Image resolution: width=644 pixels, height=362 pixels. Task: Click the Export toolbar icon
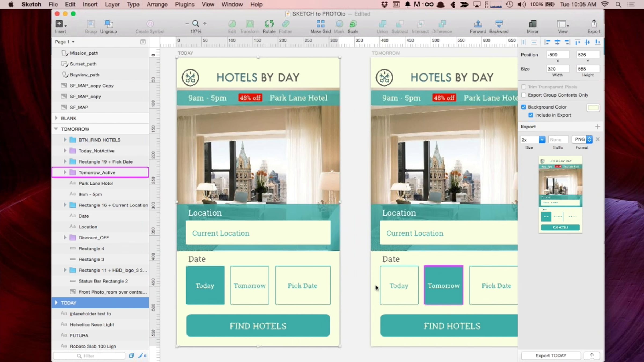[x=594, y=24]
